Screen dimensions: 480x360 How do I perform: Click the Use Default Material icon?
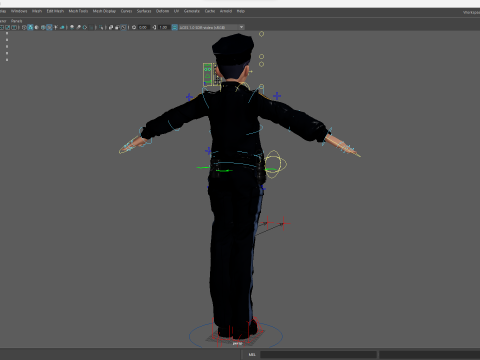(37, 27)
